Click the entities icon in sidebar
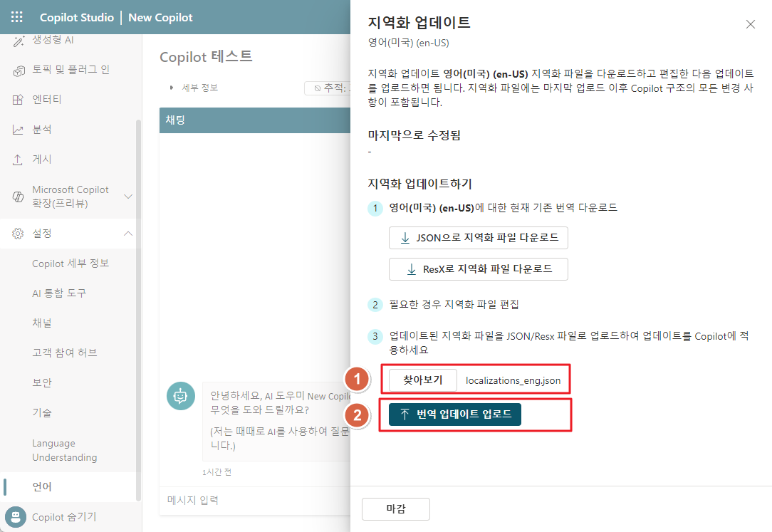This screenshot has height=532, width=772. pos(18,100)
